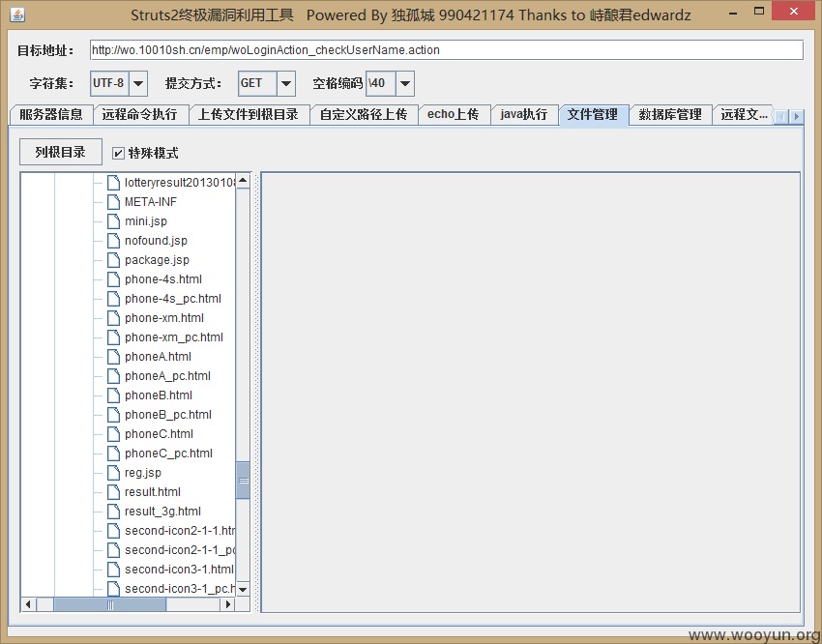Image resolution: width=822 pixels, height=644 pixels.
Task: Click the 目标地址 URL input field
Action: pos(447,50)
